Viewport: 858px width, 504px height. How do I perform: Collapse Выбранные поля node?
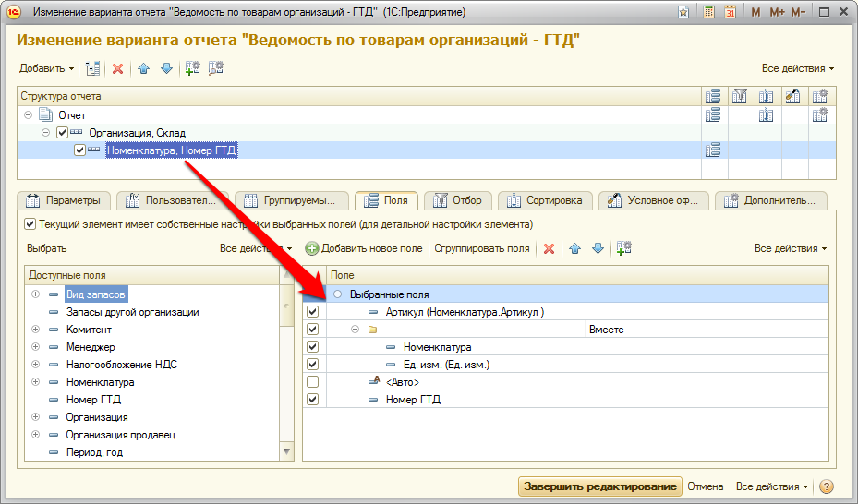(338, 294)
